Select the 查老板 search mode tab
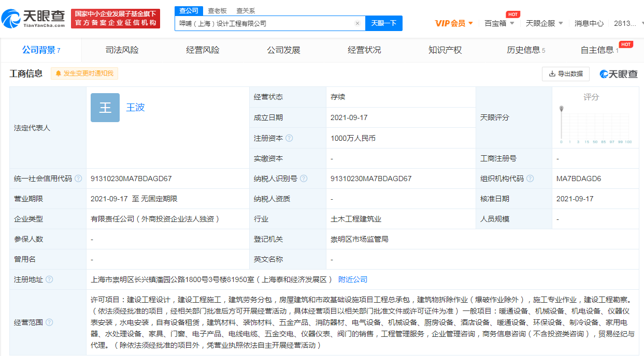 (x=217, y=10)
